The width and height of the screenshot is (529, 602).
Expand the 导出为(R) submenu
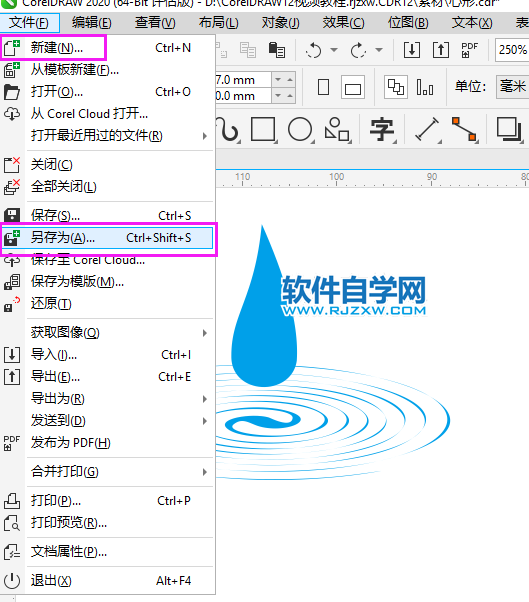click(107, 399)
